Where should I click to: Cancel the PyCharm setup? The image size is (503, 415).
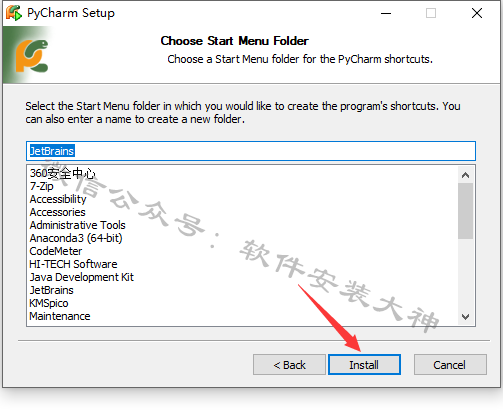(450, 365)
